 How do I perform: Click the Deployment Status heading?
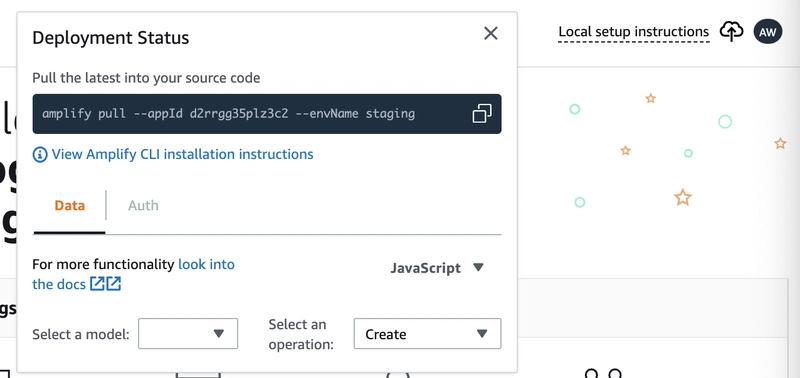coord(111,38)
